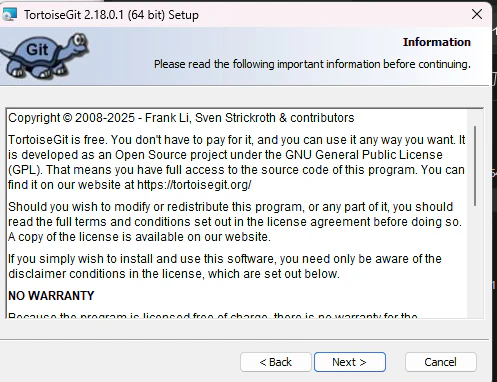Click the 'TortoiseGit is free' paragraph start

[58, 140]
